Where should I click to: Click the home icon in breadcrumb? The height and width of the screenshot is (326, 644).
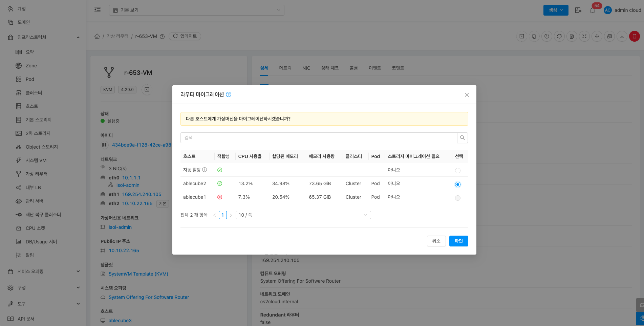[x=97, y=36]
